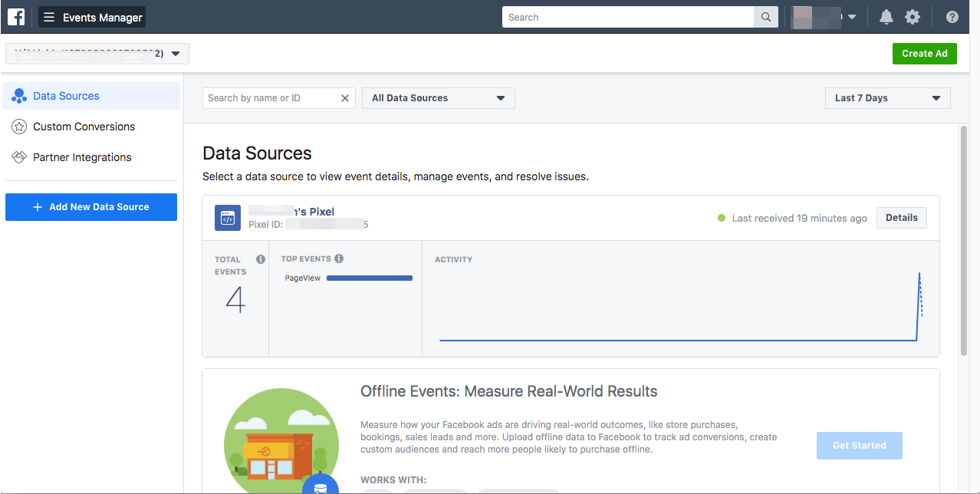Screen dimensions: 980x494
Task: Open the ad account selector dropdown
Action: pos(97,54)
